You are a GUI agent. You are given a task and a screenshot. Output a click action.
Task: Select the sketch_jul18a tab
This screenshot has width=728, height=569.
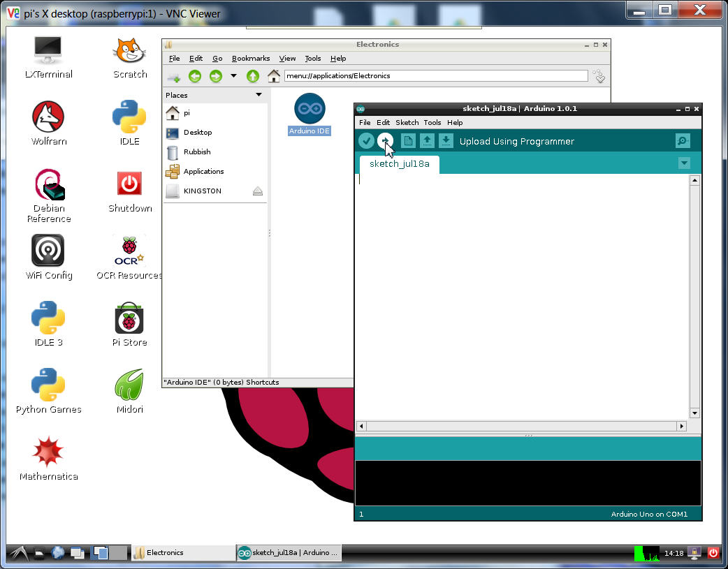(399, 164)
